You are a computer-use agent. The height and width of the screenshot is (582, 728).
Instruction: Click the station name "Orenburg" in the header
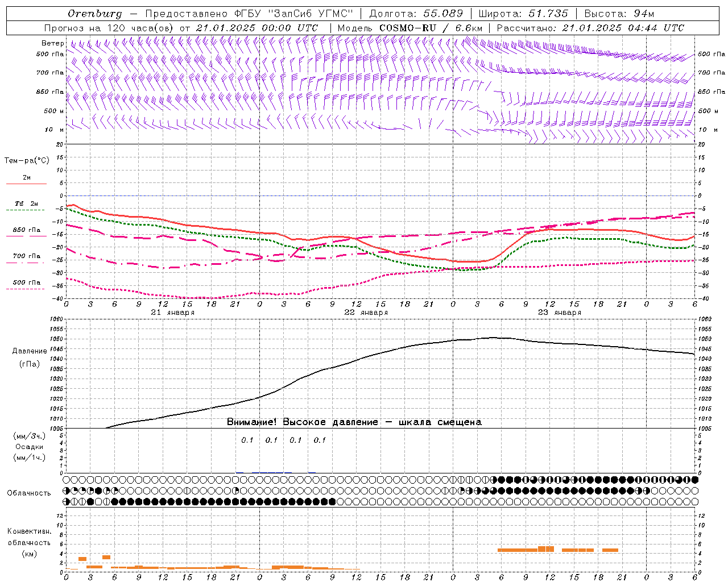(x=94, y=14)
